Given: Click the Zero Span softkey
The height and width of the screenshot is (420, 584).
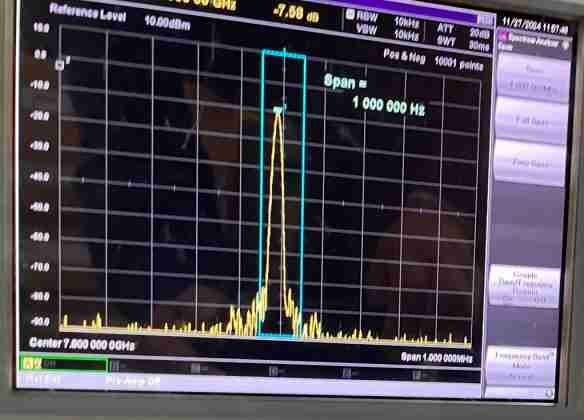Looking at the screenshot, I should [x=530, y=163].
